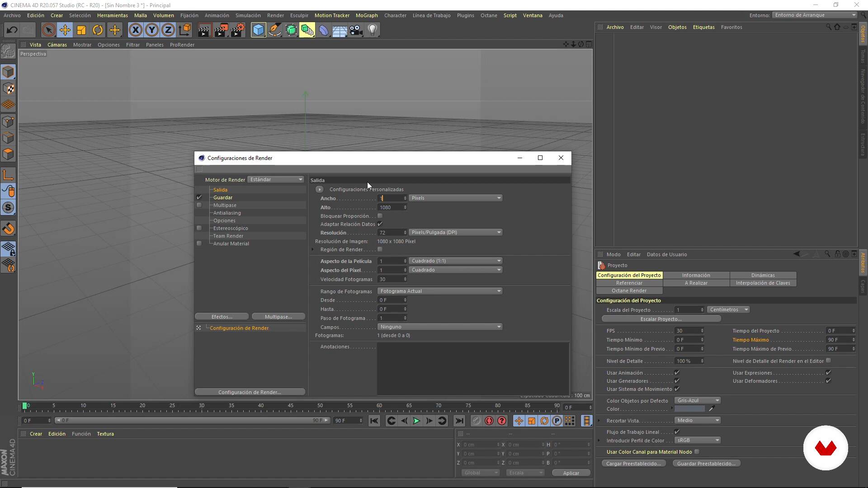Click Escalar Proyecto... button

pos(660,319)
